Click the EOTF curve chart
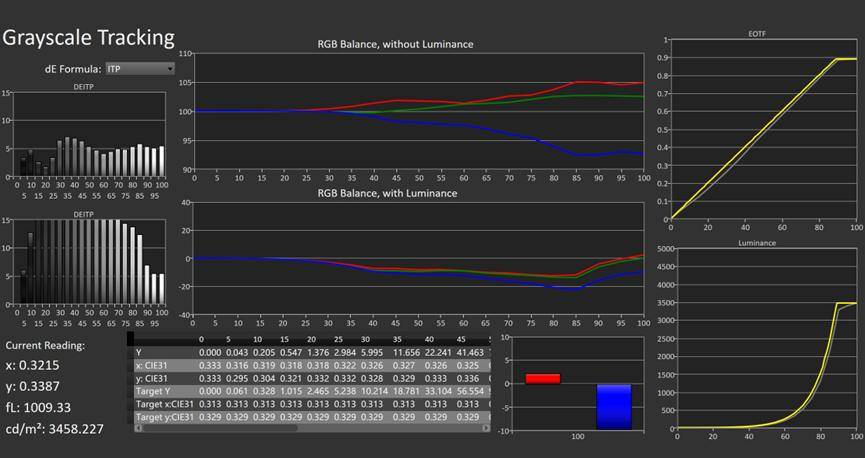 [x=764, y=130]
